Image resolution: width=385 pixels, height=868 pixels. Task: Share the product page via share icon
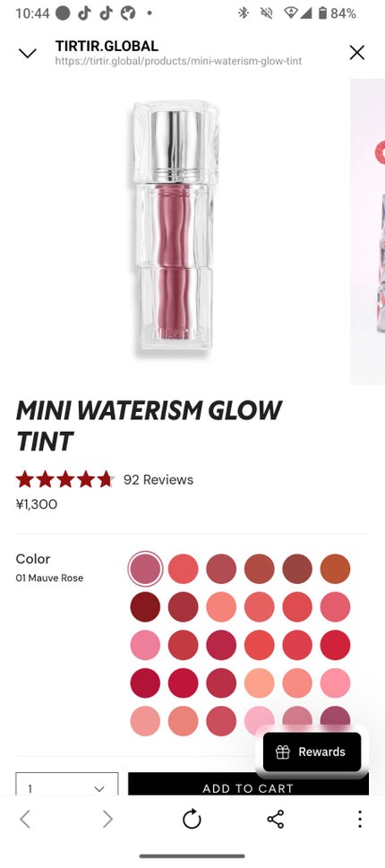(276, 819)
